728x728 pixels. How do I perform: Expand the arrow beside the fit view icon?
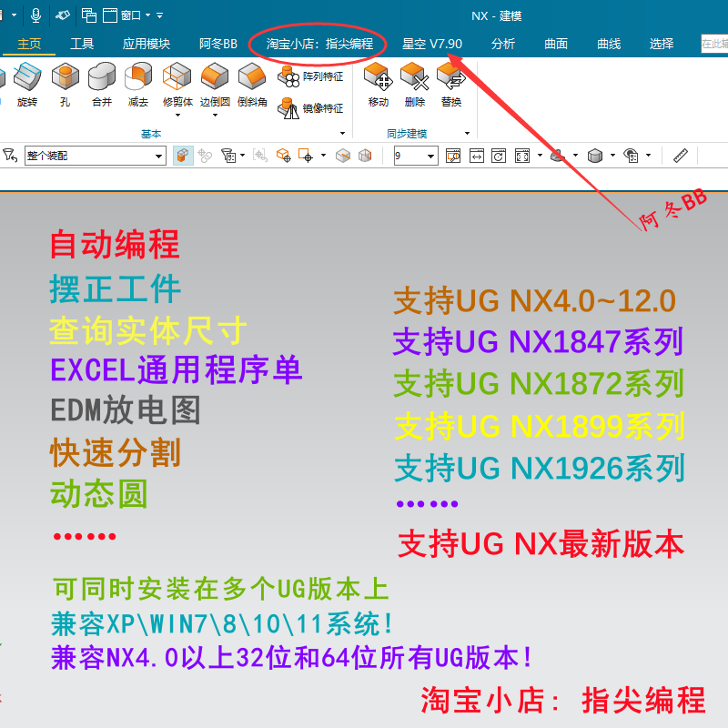click(540, 156)
